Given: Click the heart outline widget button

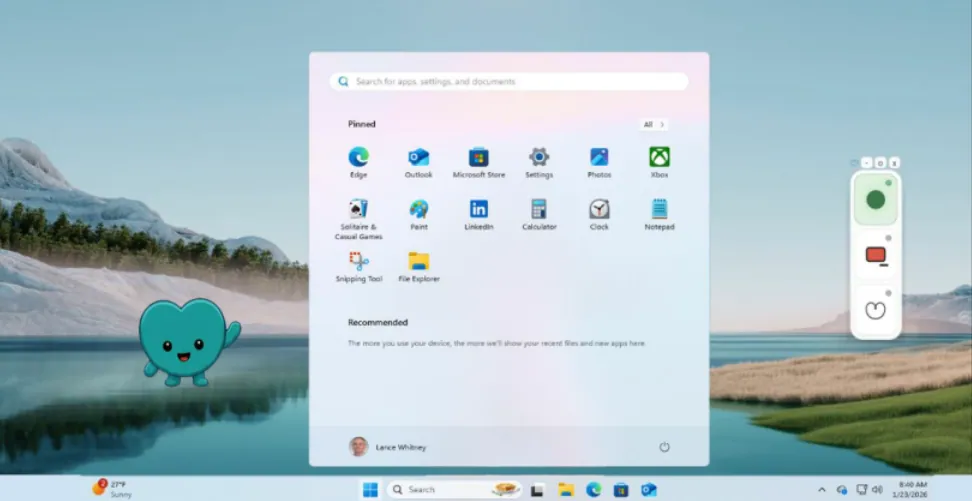Looking at the screenshot, I should (x=875, y=309).
